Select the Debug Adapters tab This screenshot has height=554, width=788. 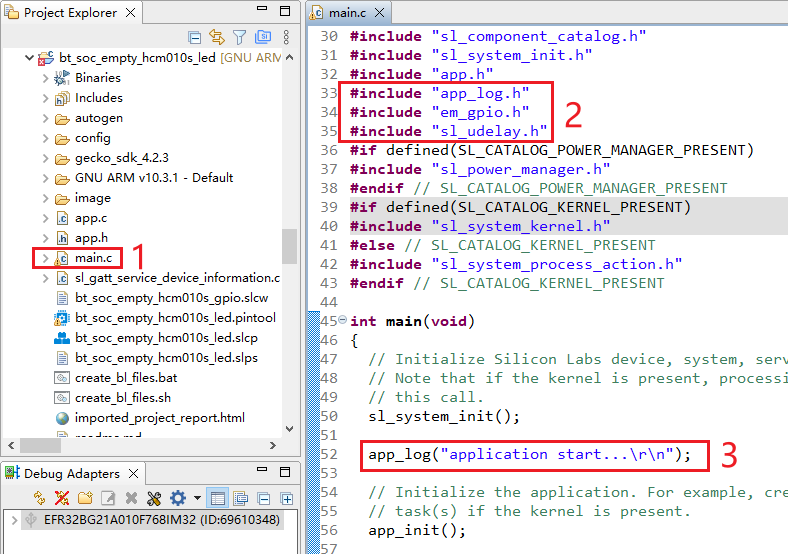click(70, 473)
